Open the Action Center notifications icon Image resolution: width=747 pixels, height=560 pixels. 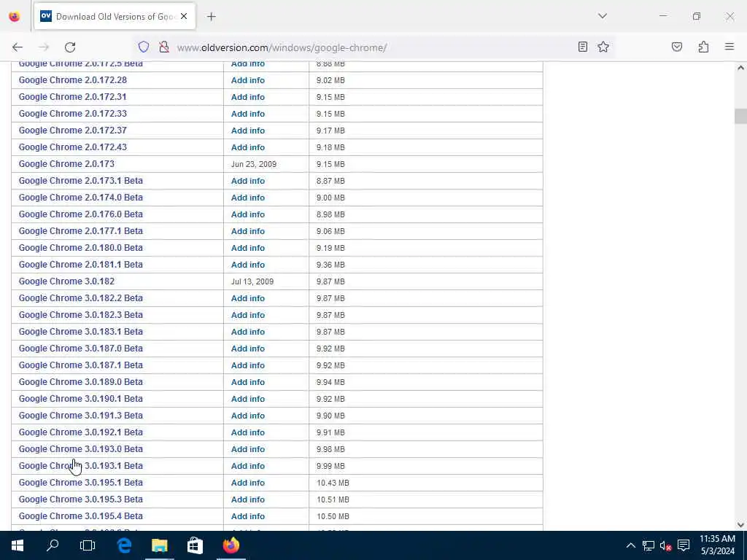(x=684, y=545)
